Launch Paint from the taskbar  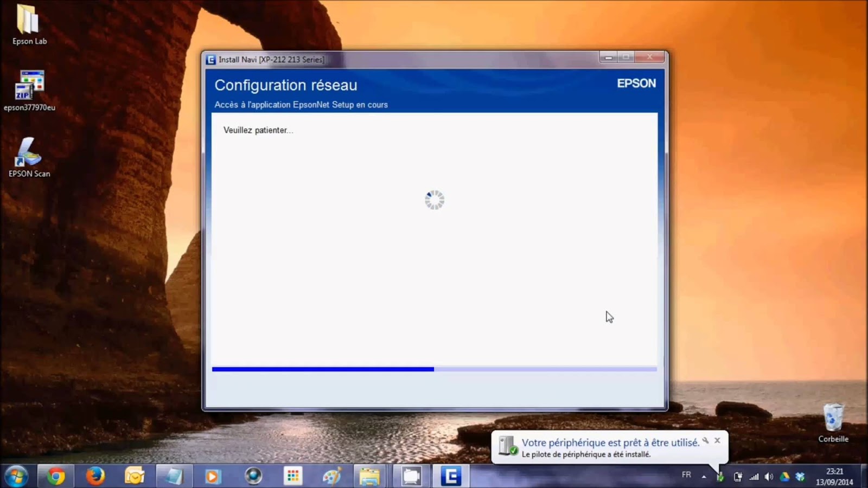click(x=332, y=477)
